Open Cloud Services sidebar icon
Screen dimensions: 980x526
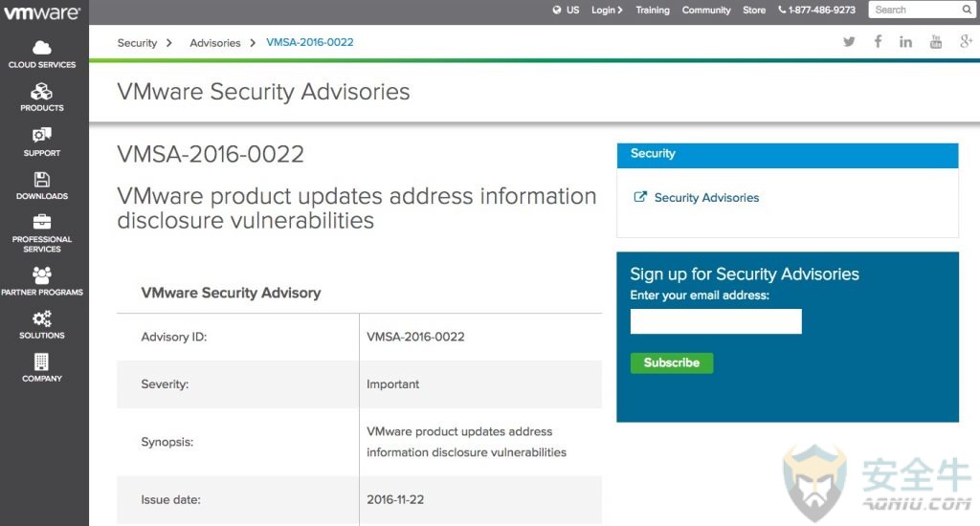click(42, 48)
